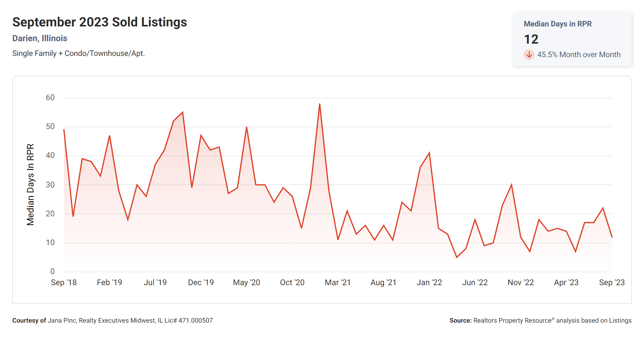The height and width of the screenshot is (338, 644).
Task: Click the Mar '21 x-axis label
Action: [x=338, y=282]
